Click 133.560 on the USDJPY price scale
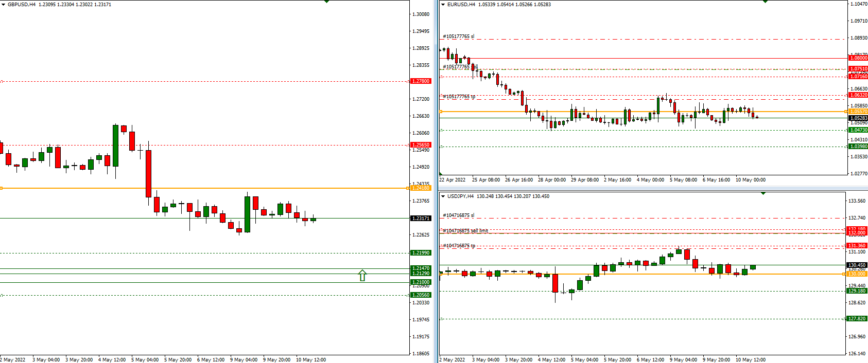 [857, 201]
